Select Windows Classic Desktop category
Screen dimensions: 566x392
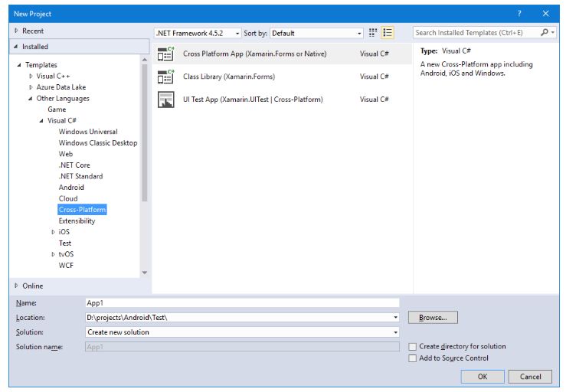pos(98,143)
